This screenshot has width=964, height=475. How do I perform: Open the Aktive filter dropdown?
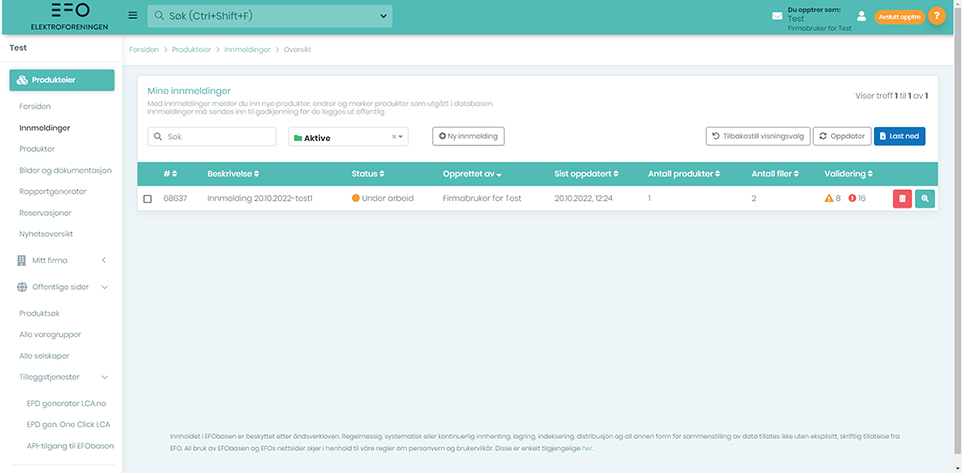coord(348,137)
